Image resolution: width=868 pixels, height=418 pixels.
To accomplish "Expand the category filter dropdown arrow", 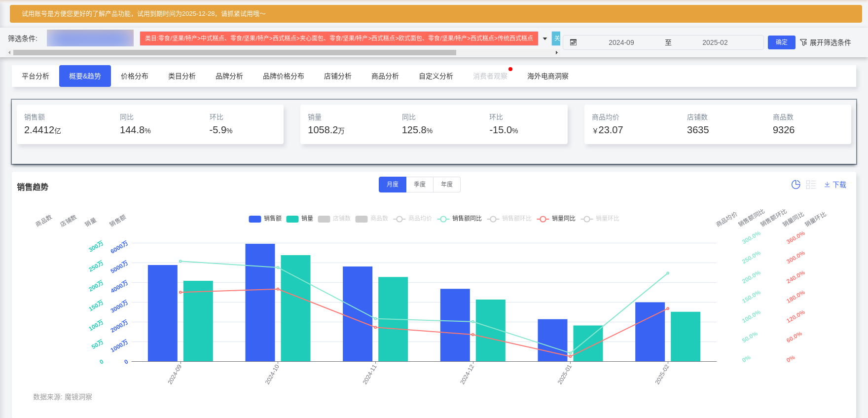I will [x=545, y=38].
